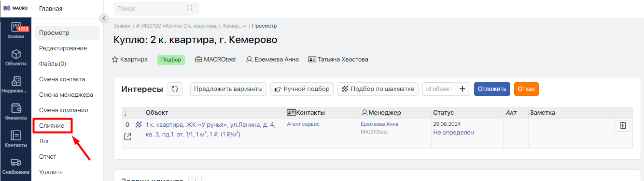Sort the table by the down-arrow column header
This screenshot has width=644, height=181.
[x=126, y=113]
